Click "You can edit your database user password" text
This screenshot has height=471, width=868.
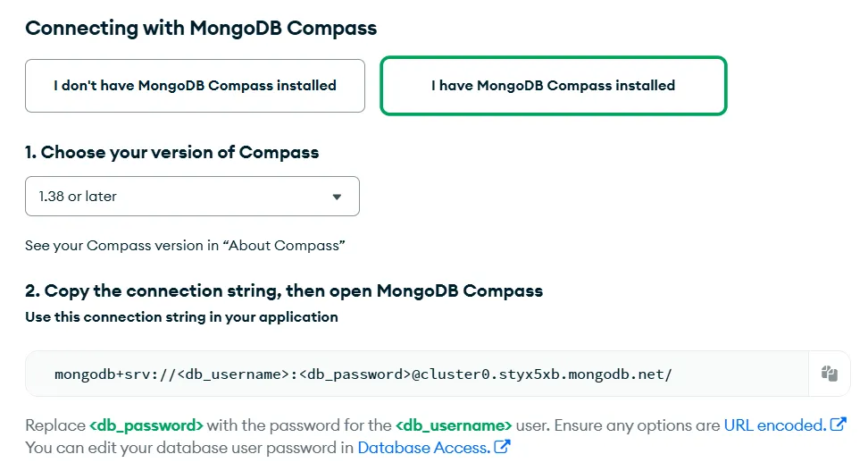point(188,447)
